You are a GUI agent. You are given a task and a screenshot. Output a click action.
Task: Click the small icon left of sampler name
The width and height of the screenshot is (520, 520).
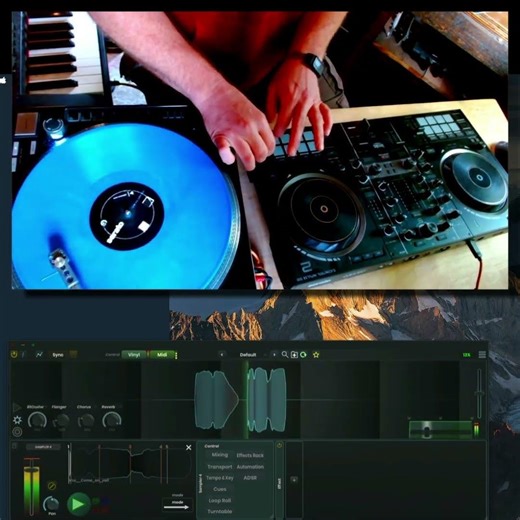tap(14, 446)
